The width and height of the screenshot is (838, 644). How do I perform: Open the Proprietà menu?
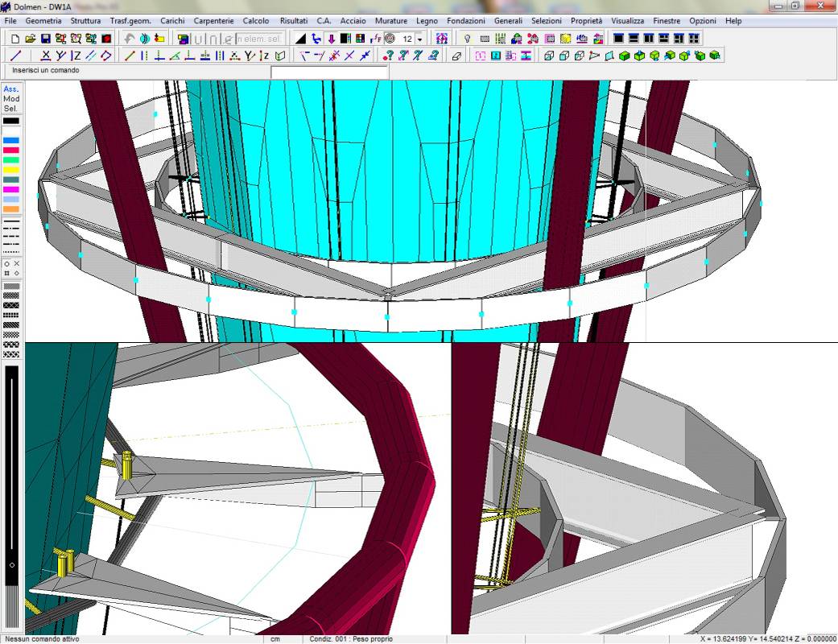tap(586, 21)
